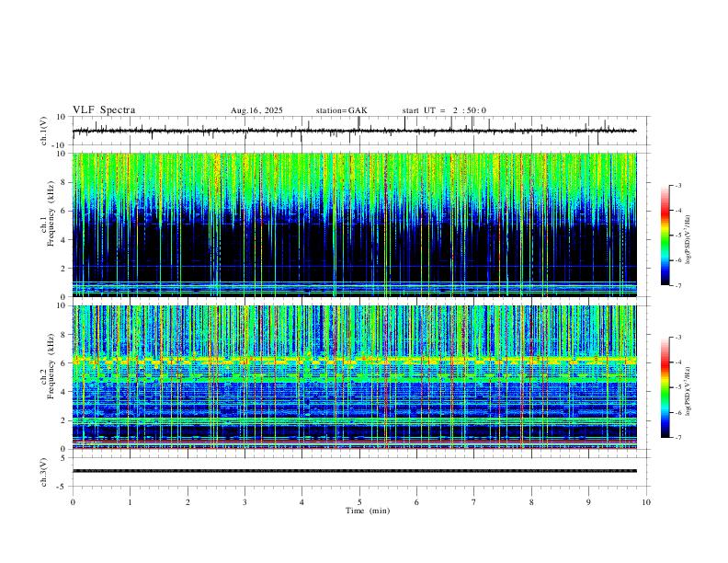Click the ch.1 "Frequency (kHz)" axis label
The height and width of the screenshot is (563, 728).
pos(51,213)
